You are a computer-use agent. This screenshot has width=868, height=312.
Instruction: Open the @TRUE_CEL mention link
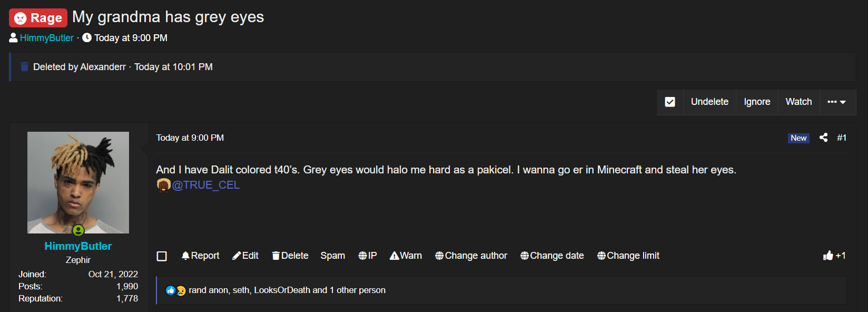(x=206, y=185)
